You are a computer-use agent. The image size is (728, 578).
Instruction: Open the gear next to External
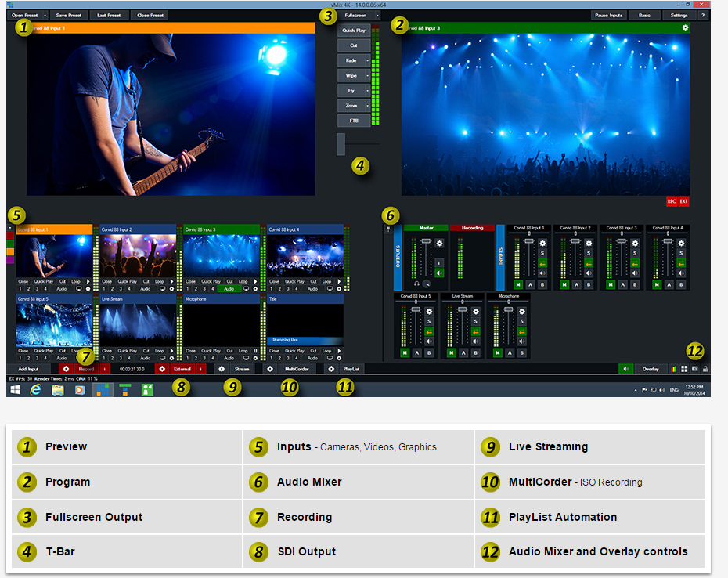161,369
